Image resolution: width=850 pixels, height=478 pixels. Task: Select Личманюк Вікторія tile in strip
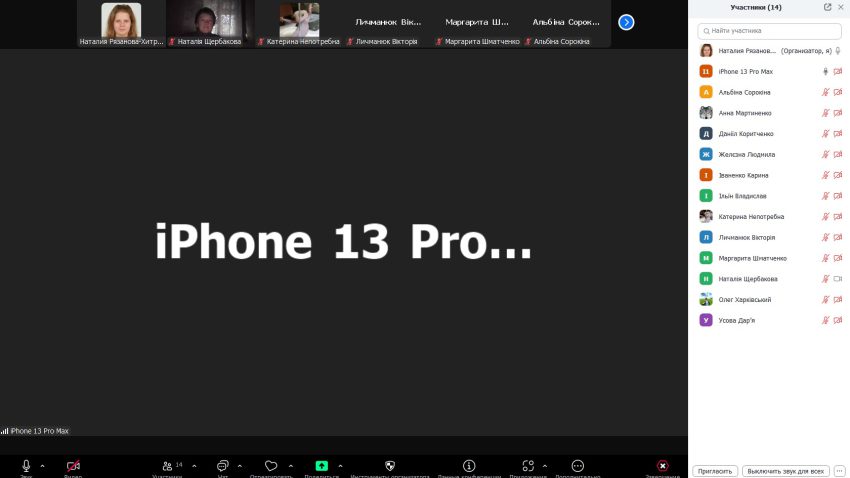coord(388,24)
